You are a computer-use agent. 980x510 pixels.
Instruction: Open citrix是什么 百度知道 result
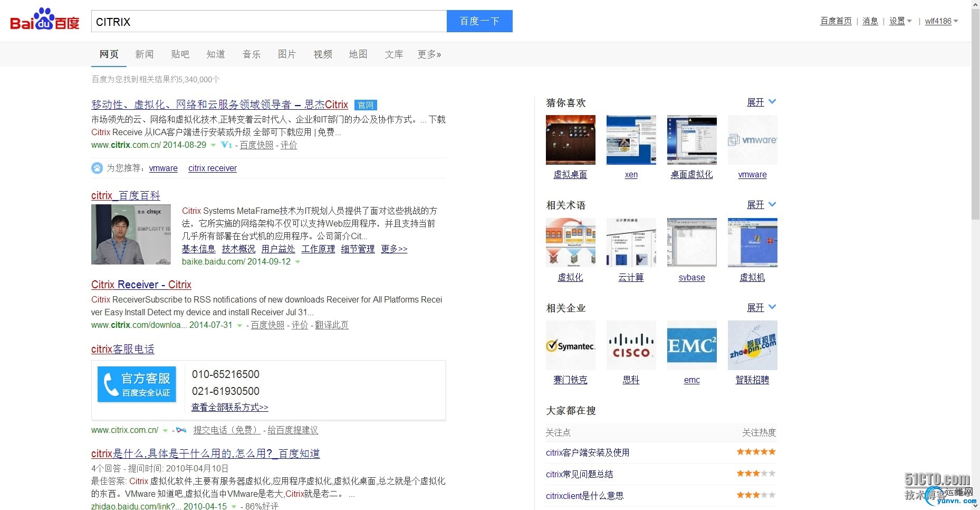pyautogui.click(x=206, y=454)
